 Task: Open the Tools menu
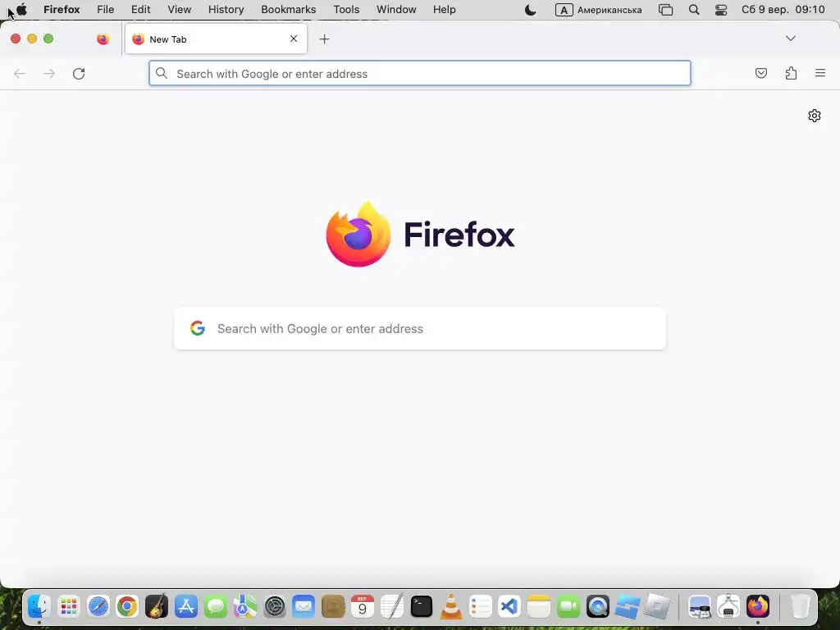346,10
